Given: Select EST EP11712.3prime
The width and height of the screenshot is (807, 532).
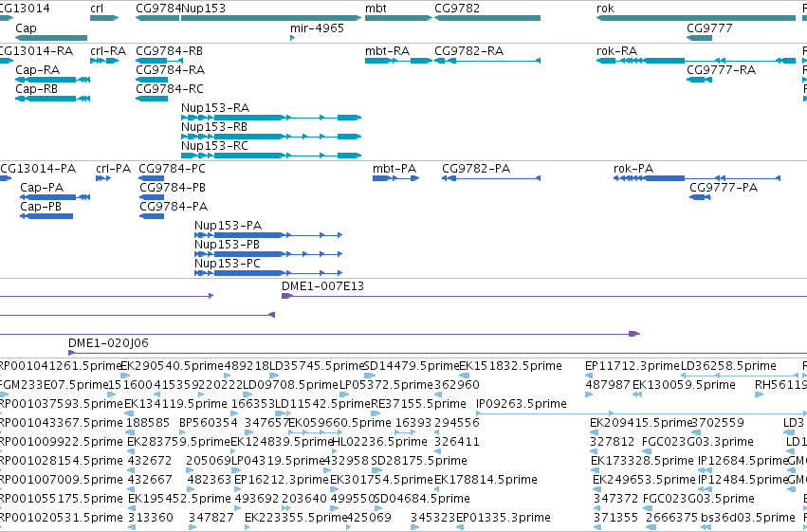Looking at the screenshot, I should (633, 366).
